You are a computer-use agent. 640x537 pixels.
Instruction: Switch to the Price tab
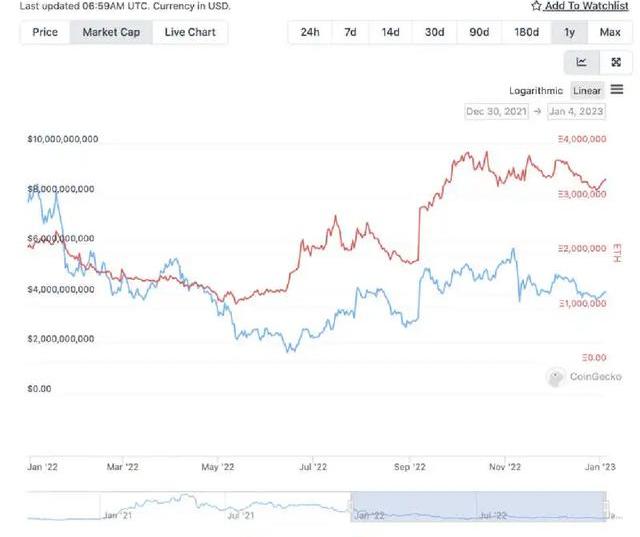point(45,32)
